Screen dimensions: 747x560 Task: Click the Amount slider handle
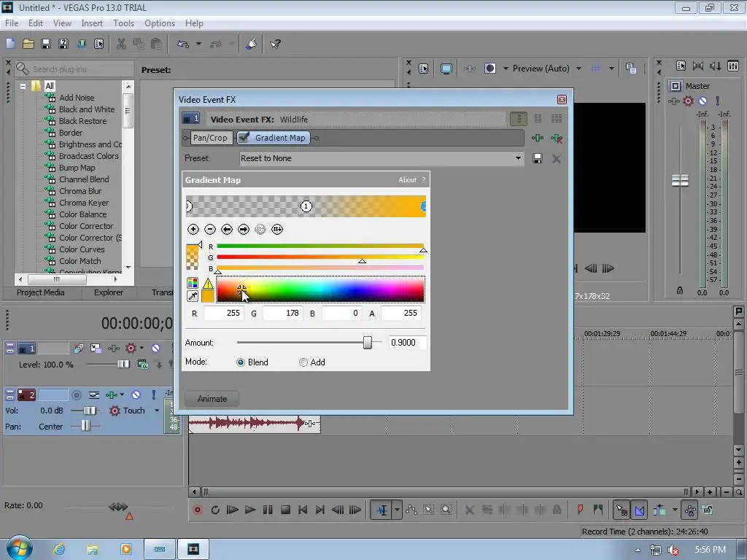coord(368,343)
